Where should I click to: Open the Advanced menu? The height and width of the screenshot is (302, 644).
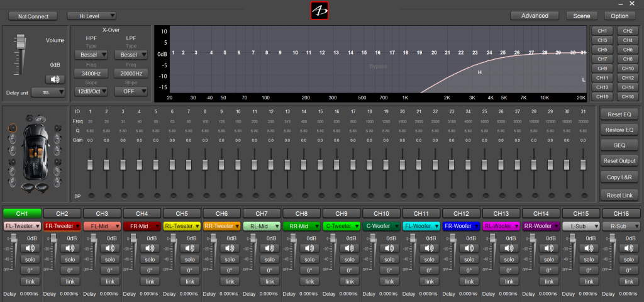point(535,16)
